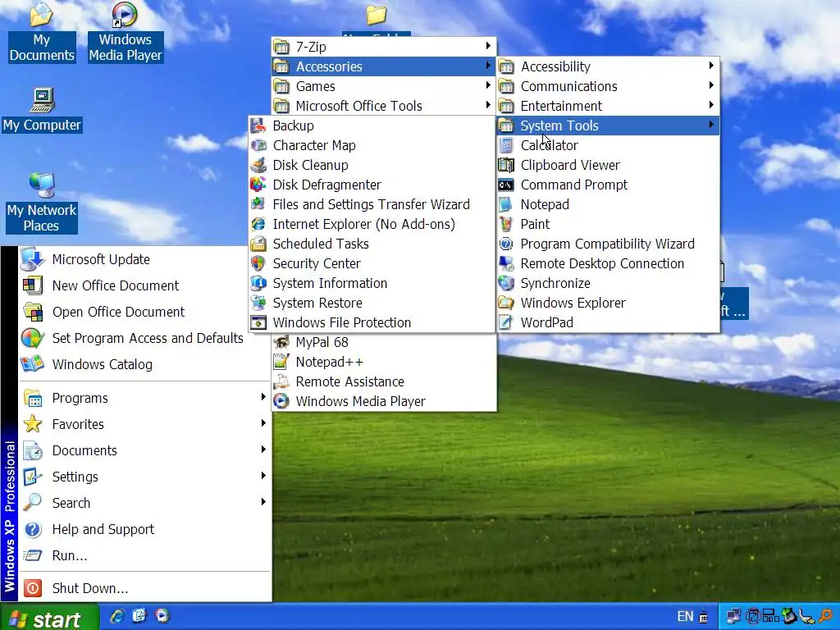This screenshot has width=840, height=630.
Task: Launch Character Map
Action: tap(372, 146)
